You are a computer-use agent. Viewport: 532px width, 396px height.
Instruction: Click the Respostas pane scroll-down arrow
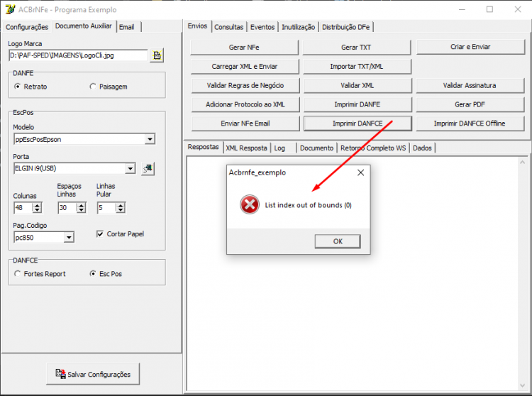coord(523,385)
